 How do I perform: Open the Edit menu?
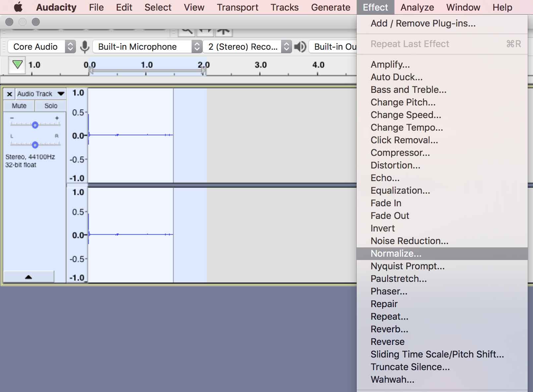coord(124,7)
